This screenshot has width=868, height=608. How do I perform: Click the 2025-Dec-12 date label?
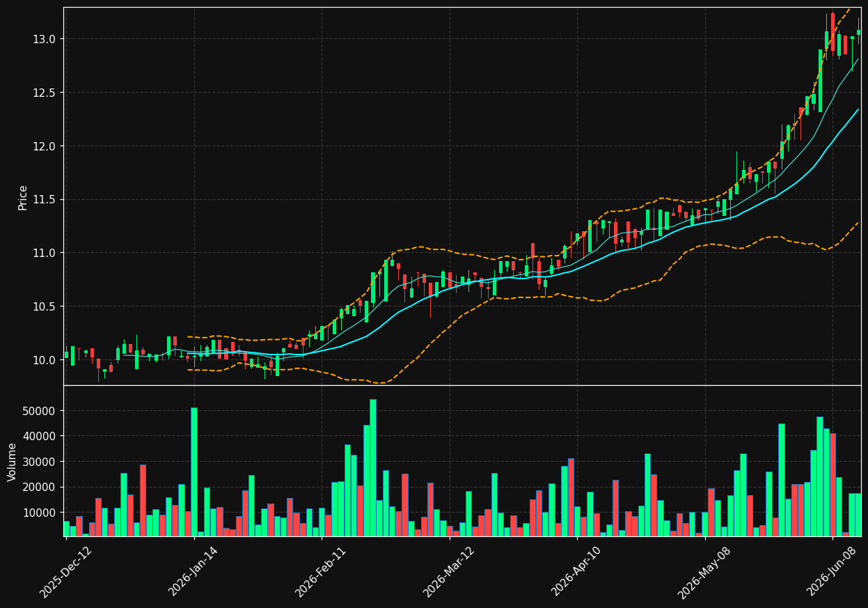(65, 572)
